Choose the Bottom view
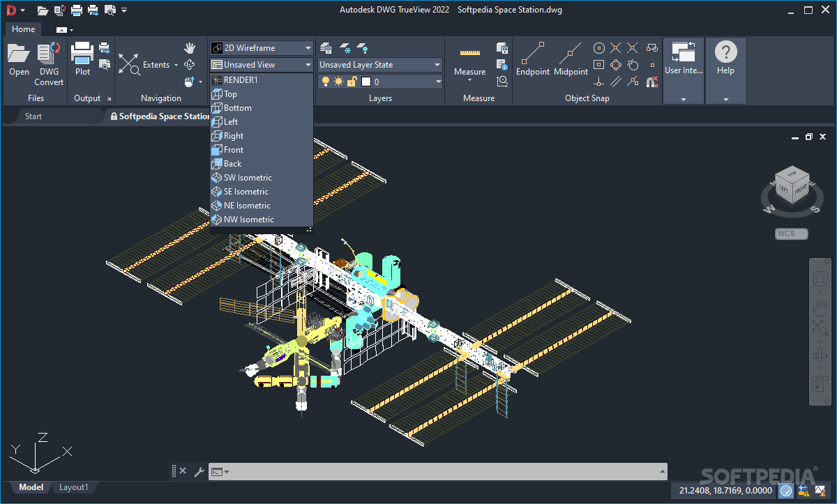Viewport: 837px width, 504px height. 261,108
